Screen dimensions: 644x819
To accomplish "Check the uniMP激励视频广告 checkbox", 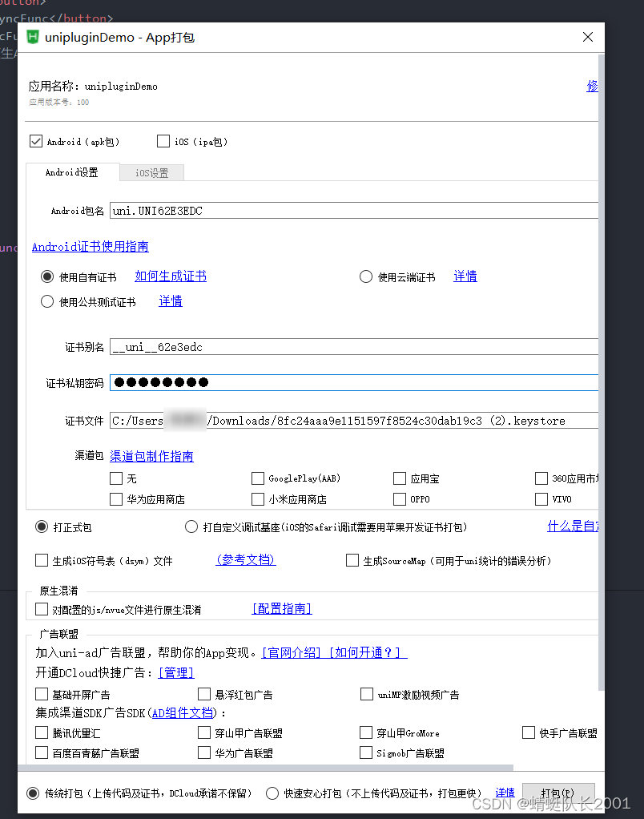I will (x=367, y=694).
